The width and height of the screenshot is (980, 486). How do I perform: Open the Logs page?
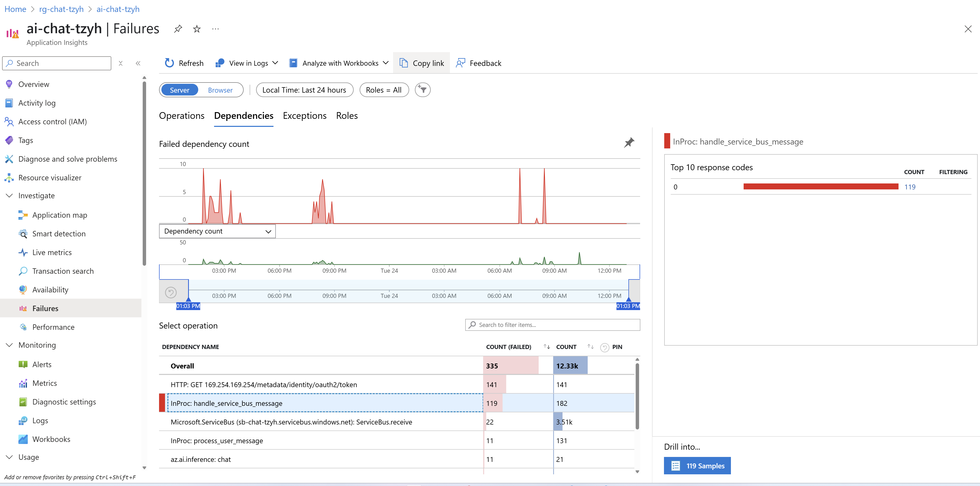click(x=40, y=420)
